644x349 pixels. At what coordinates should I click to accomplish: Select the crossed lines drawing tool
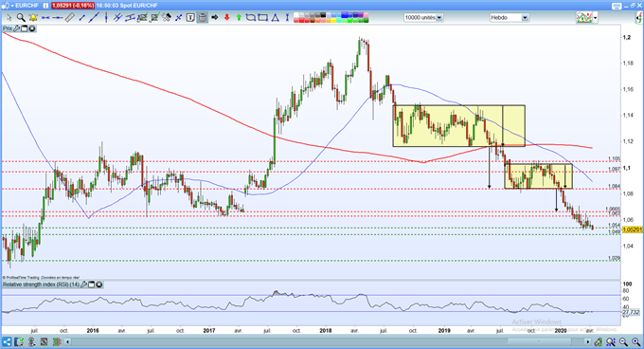[117, 17]
